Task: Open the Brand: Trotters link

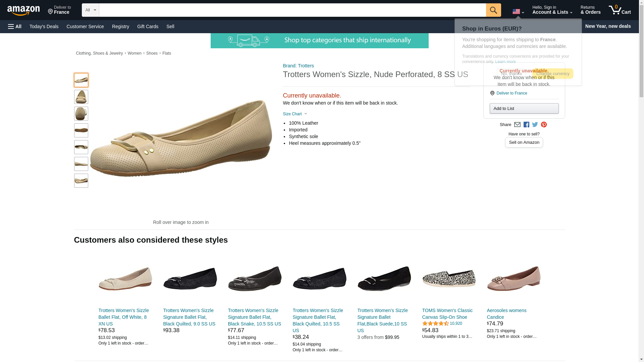Action: (x=298, y=66)
